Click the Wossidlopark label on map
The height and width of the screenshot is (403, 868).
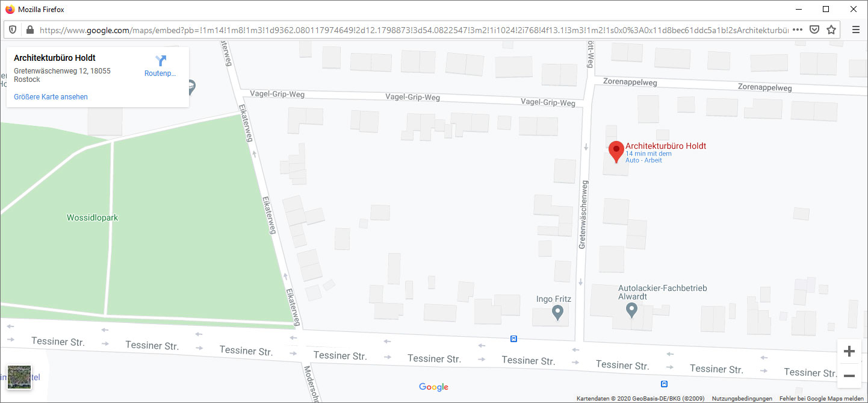click(93, 217)
